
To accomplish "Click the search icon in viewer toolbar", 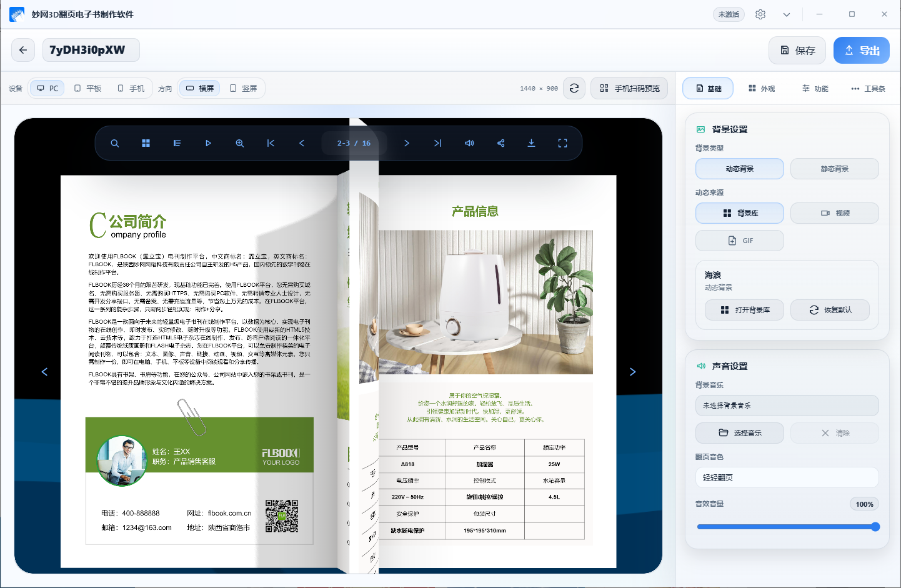I will click(x=115, y=143).
